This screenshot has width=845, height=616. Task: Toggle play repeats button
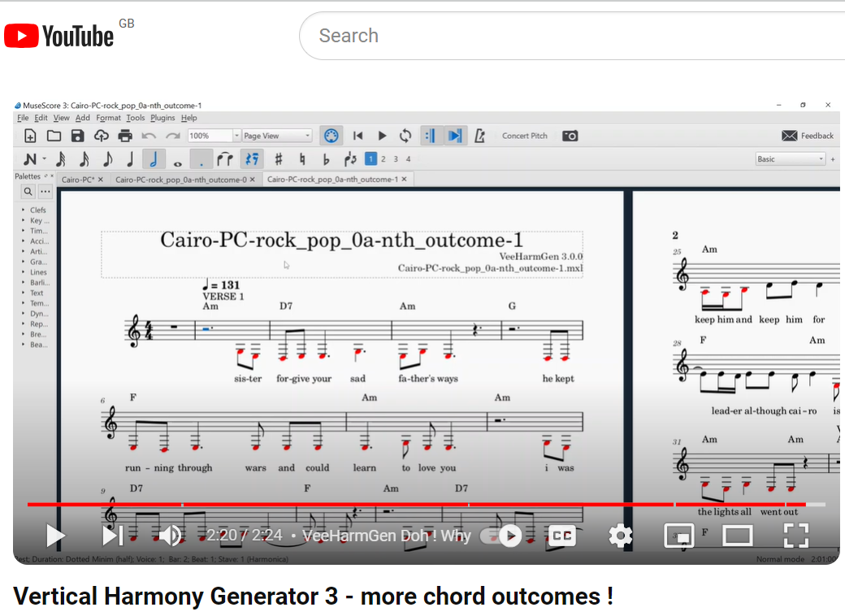(x=430, y=136)
